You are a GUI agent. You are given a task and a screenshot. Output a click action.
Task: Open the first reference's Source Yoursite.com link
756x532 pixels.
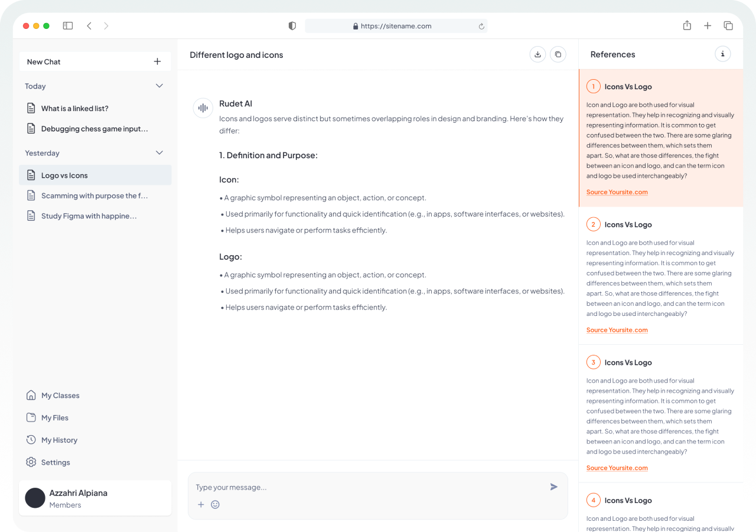(617, 192)
